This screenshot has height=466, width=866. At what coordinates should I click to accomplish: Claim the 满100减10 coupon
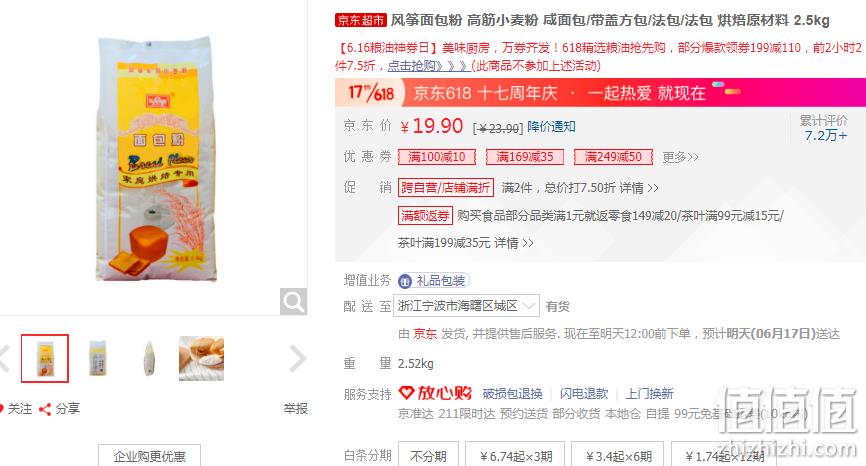tap(437, 157)
